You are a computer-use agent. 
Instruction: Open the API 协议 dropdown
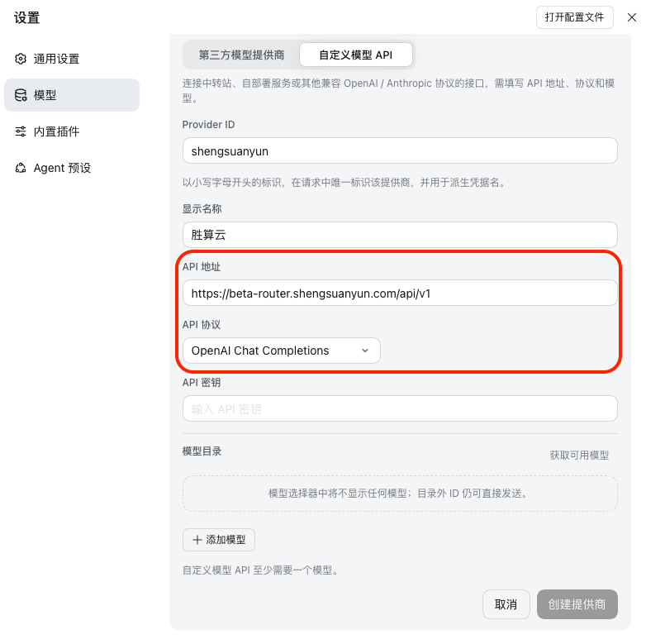coord(282,351)
